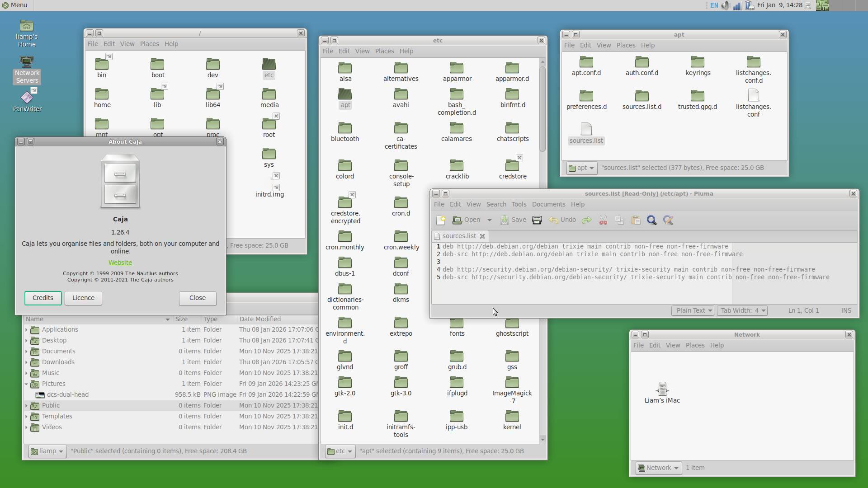Open Find using the magnifying glass icon
868x488 pixels.
tap(651, 220)
